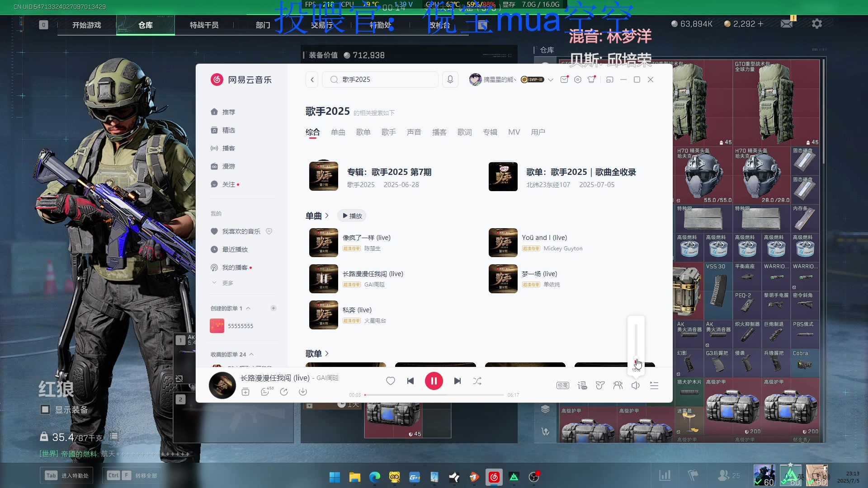Open File Explorer from the taskbar
Image resolution: width=868 pixels, height=488 pixels.
click(x=355, y=477)
